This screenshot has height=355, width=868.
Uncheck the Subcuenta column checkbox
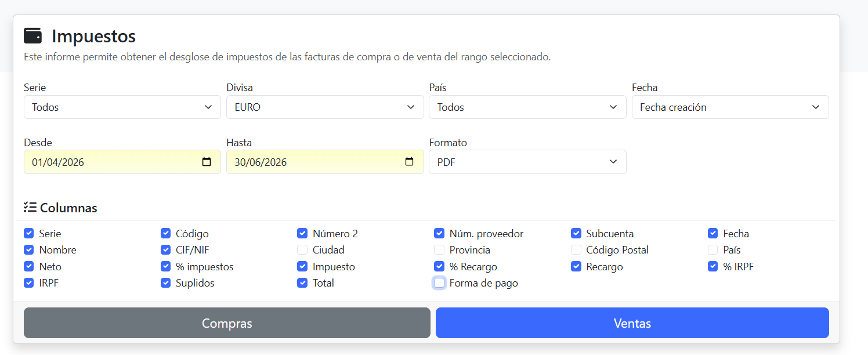point(576,233)
